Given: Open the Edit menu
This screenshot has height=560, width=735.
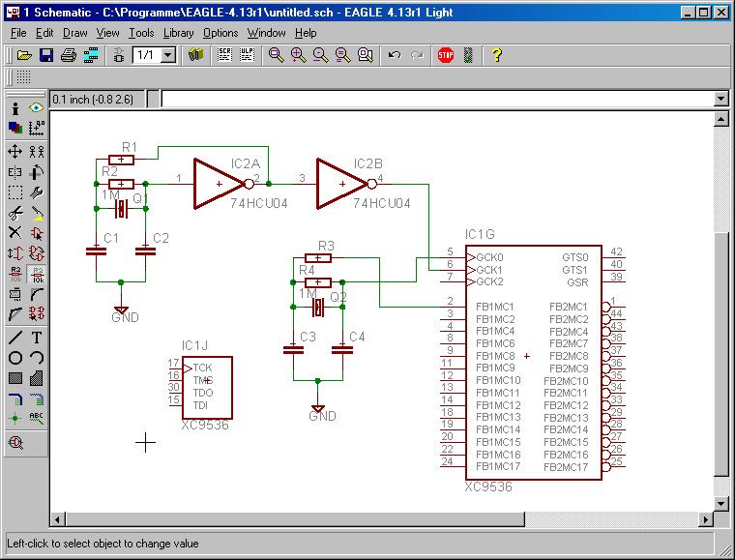Looking at the screenshot, I should click(44, 33).
